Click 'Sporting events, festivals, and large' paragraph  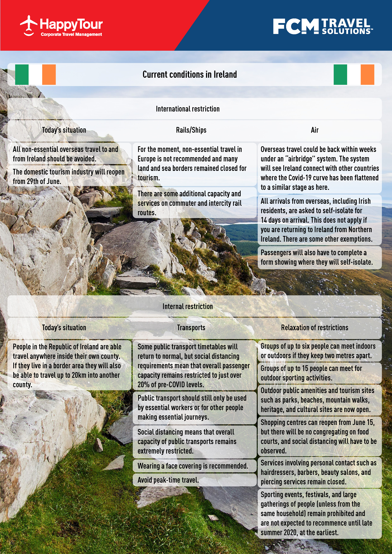click(x=320, y=514)
